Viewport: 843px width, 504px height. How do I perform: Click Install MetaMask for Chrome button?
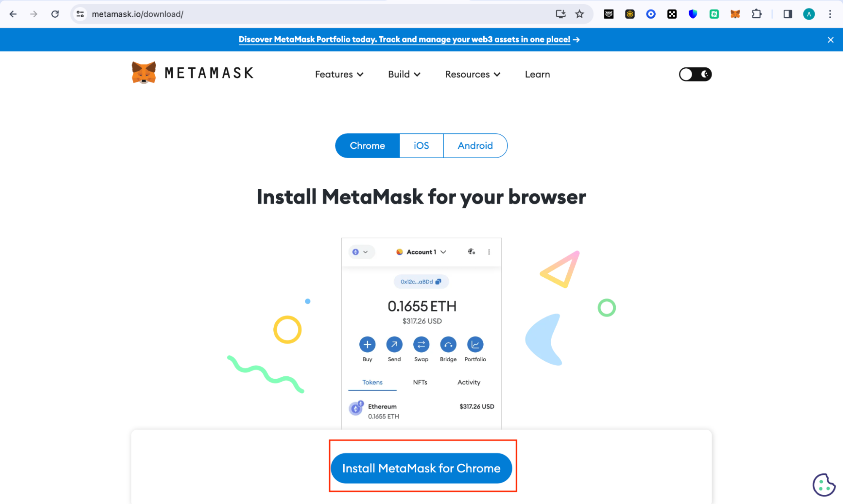pyautogui.click(x=422, y=468)
